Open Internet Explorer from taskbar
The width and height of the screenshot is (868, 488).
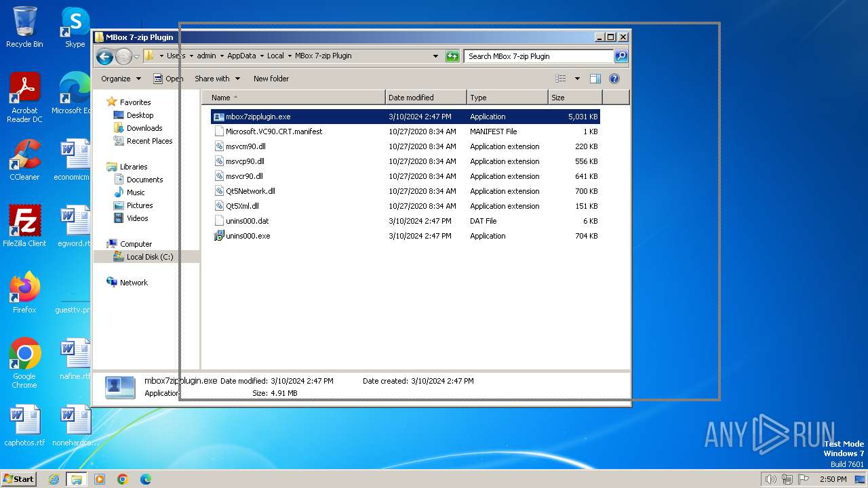54,479
